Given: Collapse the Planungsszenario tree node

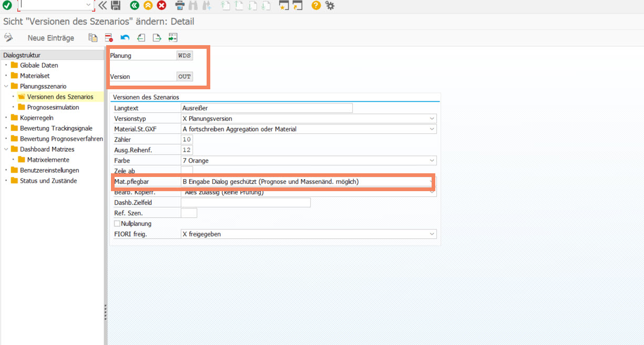Looking at the screenshot, I should 6,86.
